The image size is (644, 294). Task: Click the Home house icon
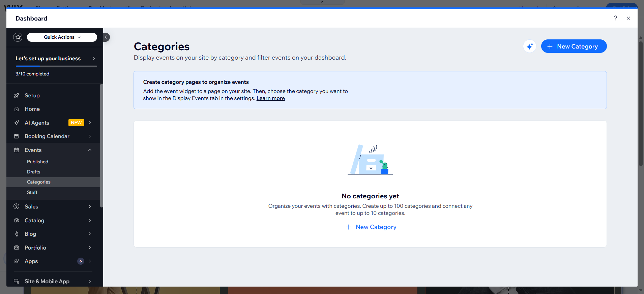(17, 109)
